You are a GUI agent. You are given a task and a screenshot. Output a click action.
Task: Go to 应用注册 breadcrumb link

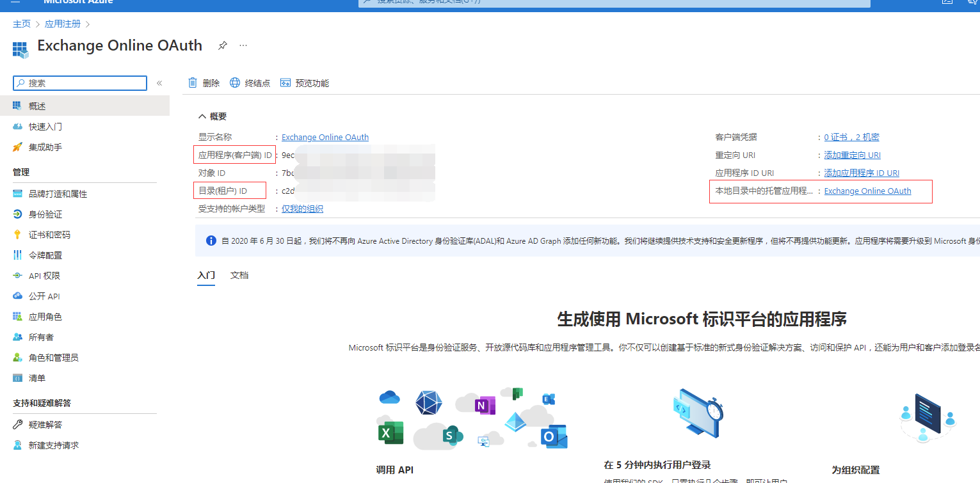point(63,24)
